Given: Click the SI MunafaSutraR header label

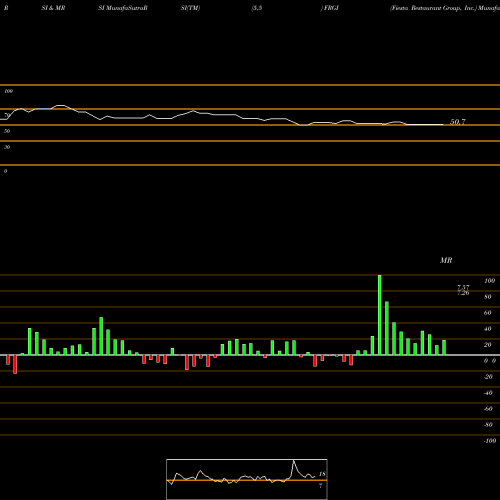Looking at the screenshot, I should [x=123, y=8].
